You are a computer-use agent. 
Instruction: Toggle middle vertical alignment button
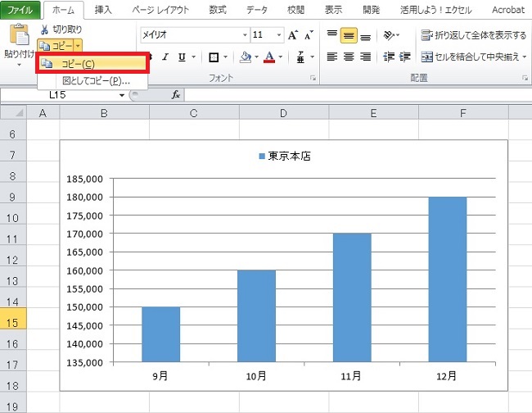point(349,35)
